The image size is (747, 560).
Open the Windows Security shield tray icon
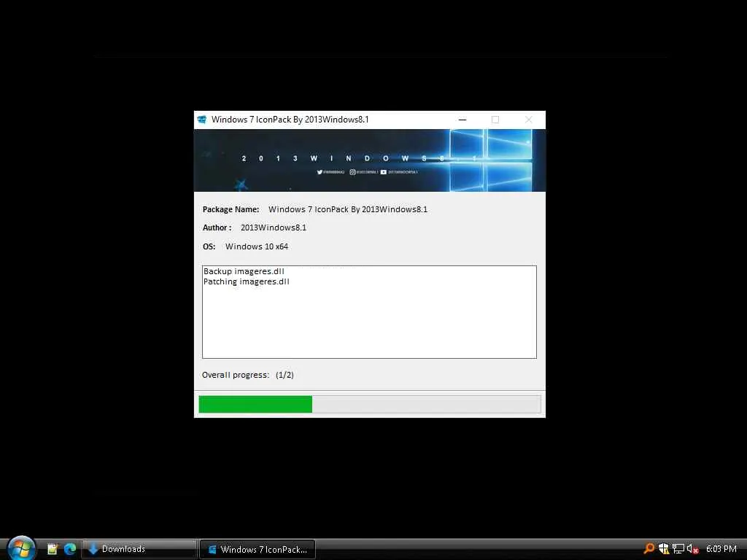coord(664,548)
